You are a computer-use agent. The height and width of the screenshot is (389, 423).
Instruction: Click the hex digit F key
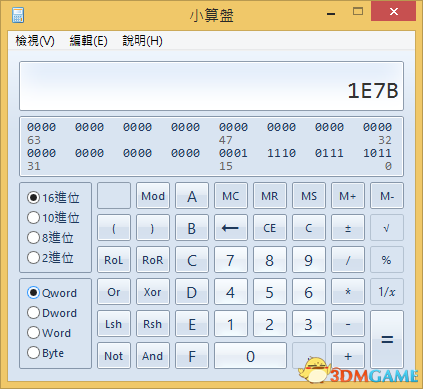(x=192, y=356)
